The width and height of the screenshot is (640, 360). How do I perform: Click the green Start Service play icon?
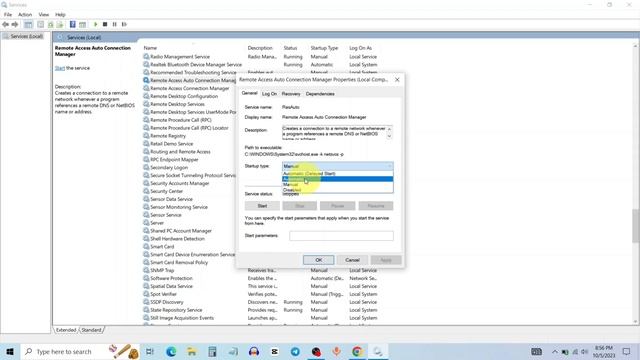coord(96,24)
